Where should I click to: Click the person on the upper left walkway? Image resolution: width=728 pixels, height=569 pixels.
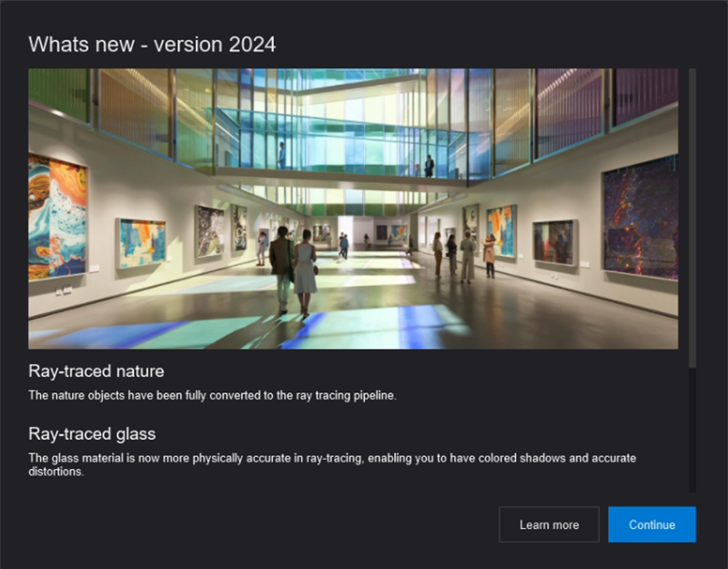tap(281, 154)
